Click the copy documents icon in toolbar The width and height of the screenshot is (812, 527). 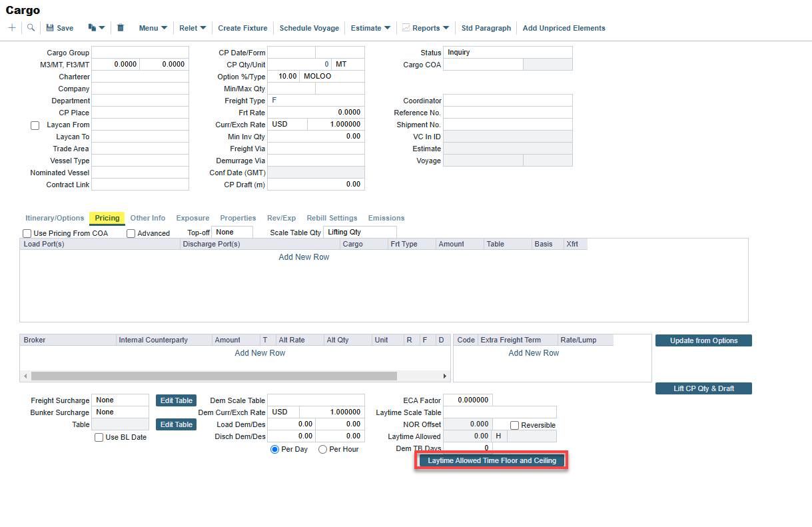(92, 28)
